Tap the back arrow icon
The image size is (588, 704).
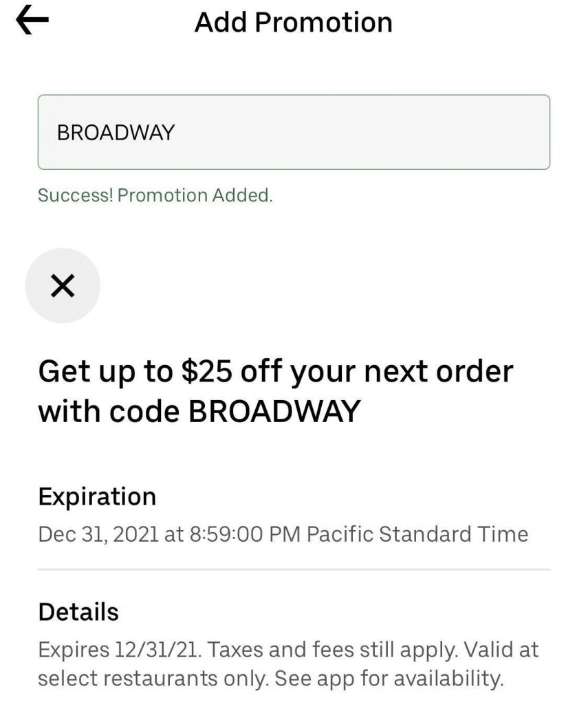[x=32, y=22]
